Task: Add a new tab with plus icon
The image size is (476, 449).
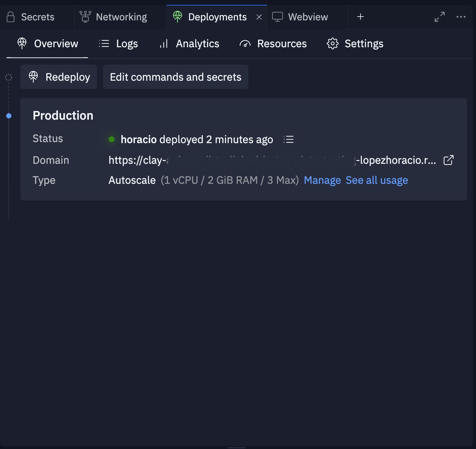Action: tap(360, 17)
